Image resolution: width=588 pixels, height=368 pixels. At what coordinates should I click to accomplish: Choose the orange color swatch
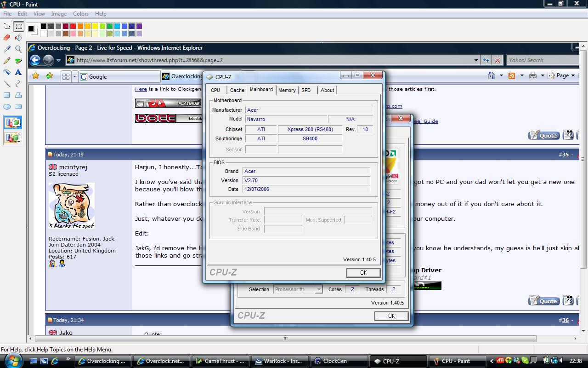point(80,26)
